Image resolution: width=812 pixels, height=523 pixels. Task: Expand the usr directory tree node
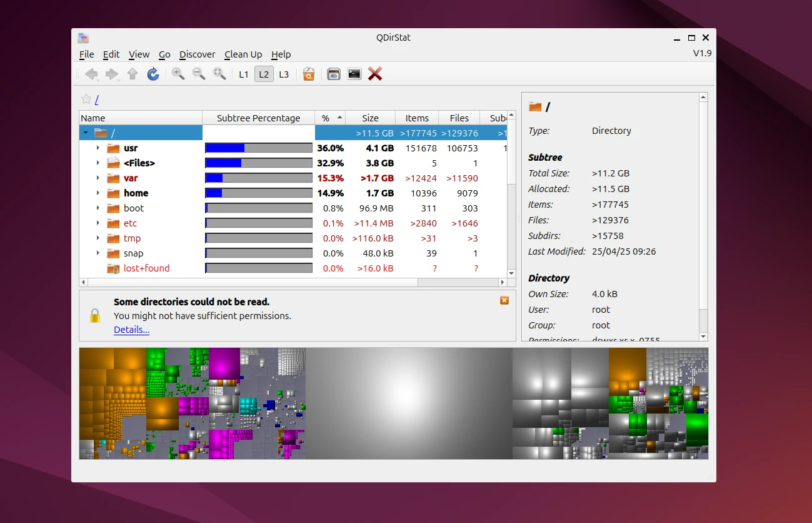pyautogui.click(x=98, y=148)
